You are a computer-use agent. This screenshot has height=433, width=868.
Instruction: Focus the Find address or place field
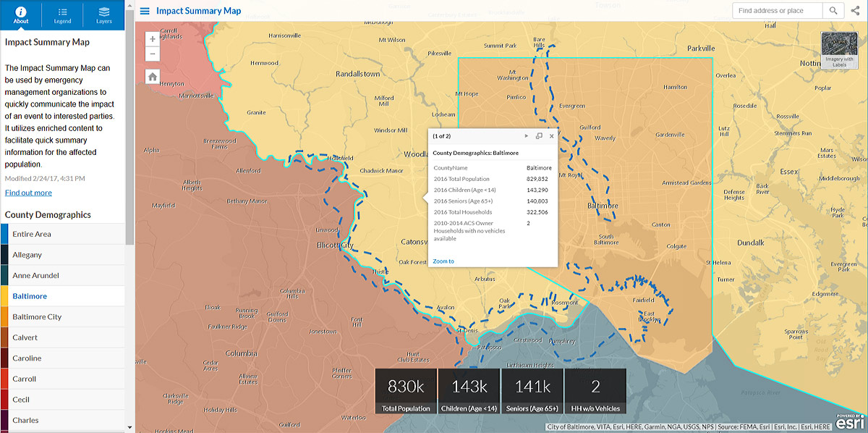pos(778,11)
